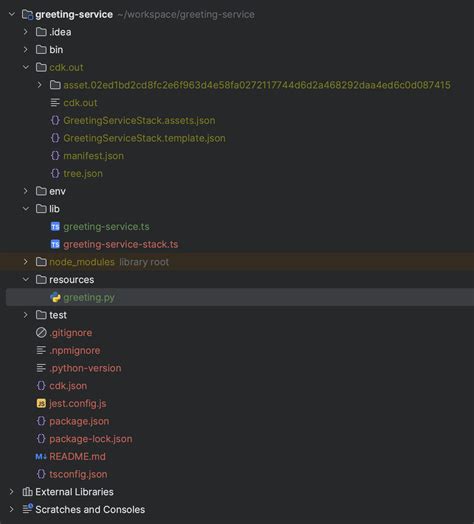Select the greeting.py file
This screenshot has height=524, width=474.
pyautogui.click(x=89, y=298)
